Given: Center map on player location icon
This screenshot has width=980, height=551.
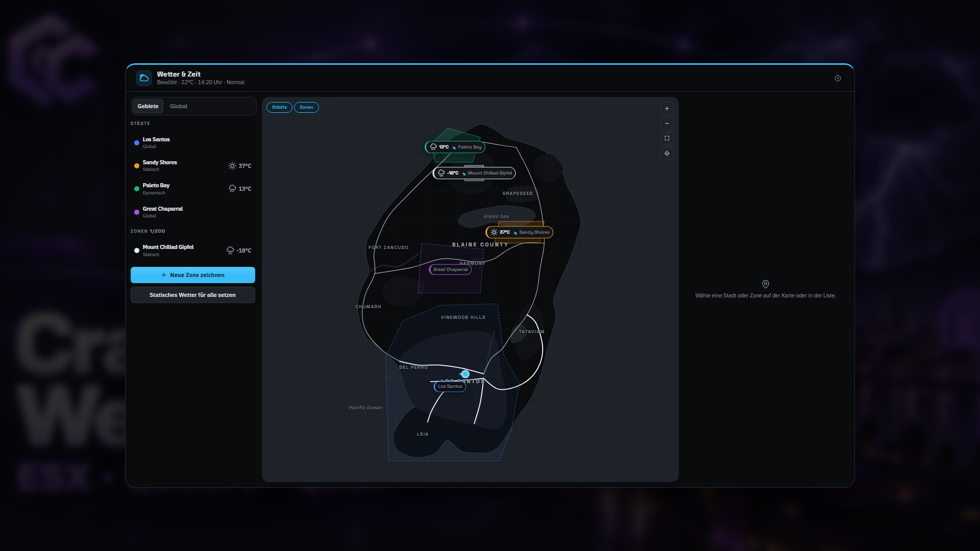Looking at the screenshot, I should click(667, 154).
